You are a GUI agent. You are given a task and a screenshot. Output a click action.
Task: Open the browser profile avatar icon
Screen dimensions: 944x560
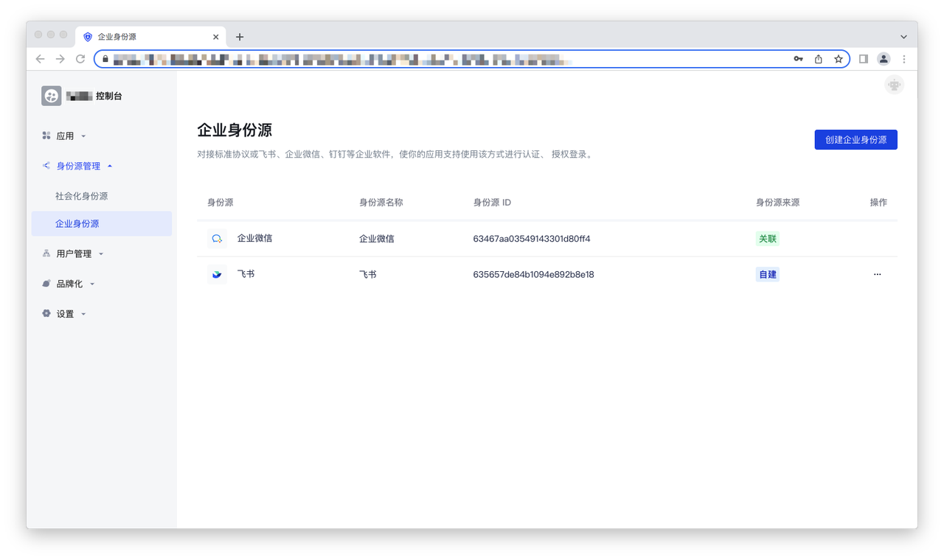pyautogui.click(x=884, y=59)
